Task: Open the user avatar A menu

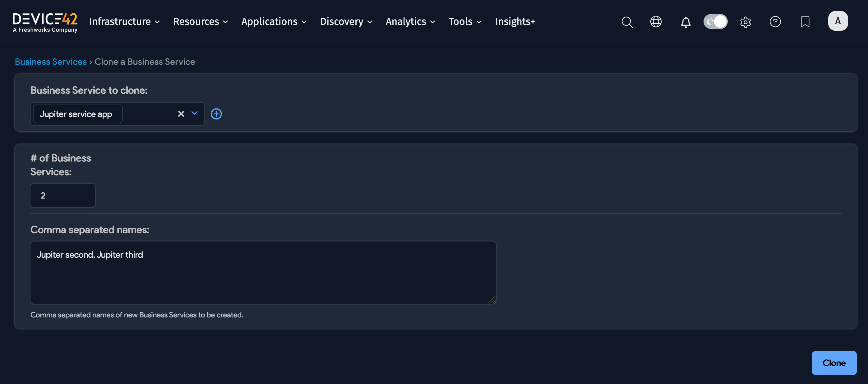Action: pos(838,21)
